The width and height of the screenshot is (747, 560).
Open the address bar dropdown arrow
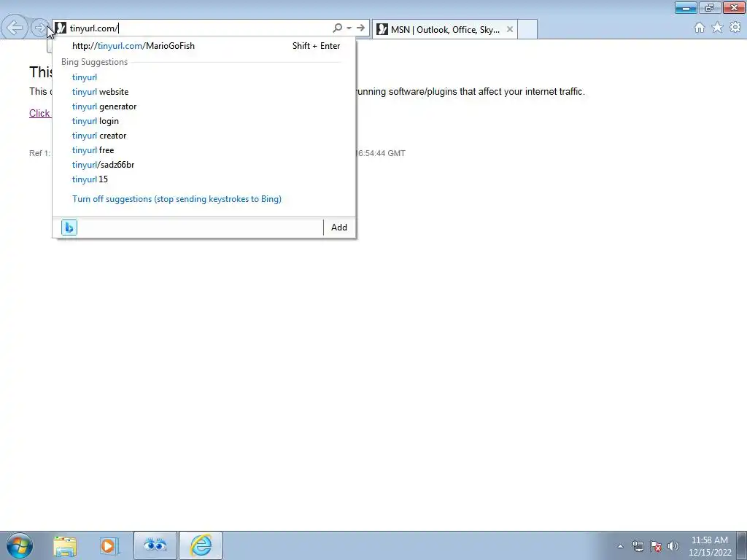[x=349, y=28]
